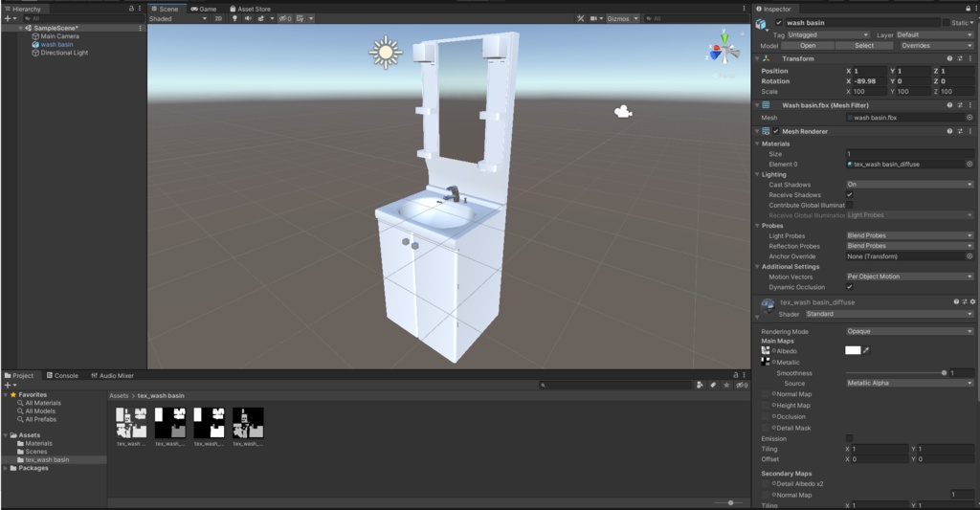Open Mesh Renderer more options menu
Viewport: 980px width, 510px height.
[970, 131]
